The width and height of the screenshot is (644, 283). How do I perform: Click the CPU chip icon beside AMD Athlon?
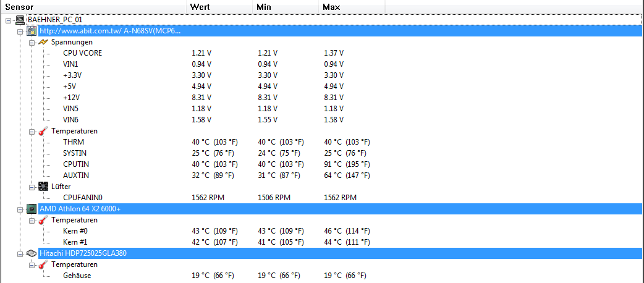(x=32, y=209)
